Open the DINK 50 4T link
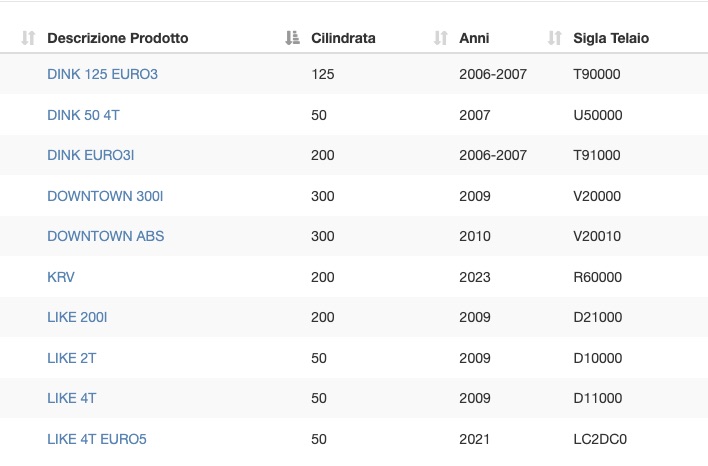708x466 pixels. pyautogui.click(x=84, y=115)
